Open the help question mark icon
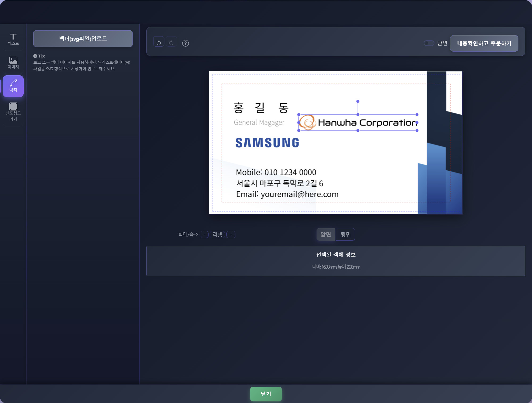The image size is (532, 403). coord(185,43)
